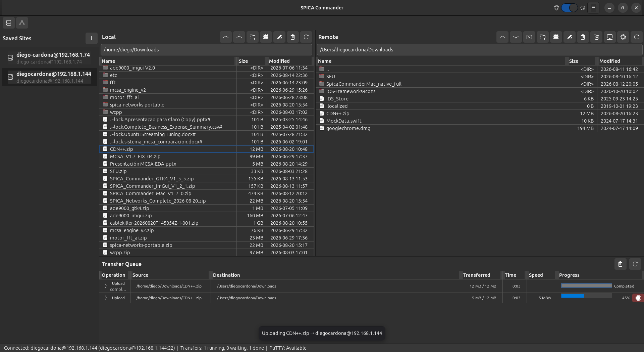Select remote folder SpicaCommanderMac_native_full
The width and height of the screenshot is (644, 352).
tap(480, 84)
